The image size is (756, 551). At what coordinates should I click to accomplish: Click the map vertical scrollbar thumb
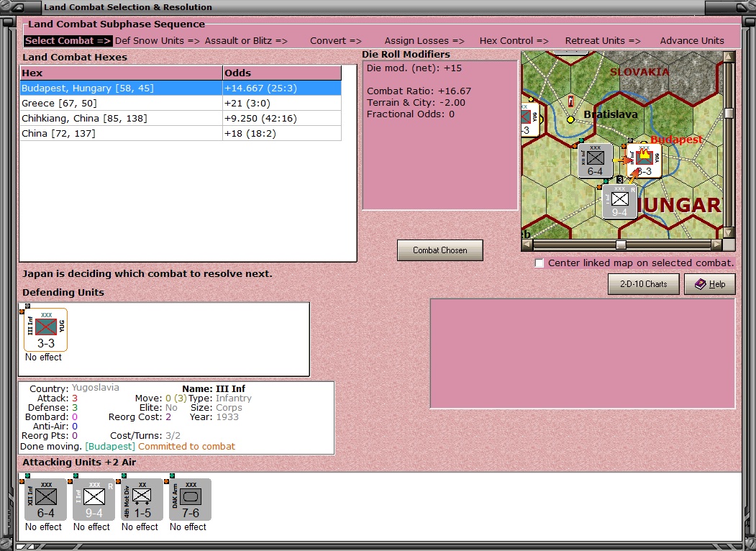(x=729, y=113)
